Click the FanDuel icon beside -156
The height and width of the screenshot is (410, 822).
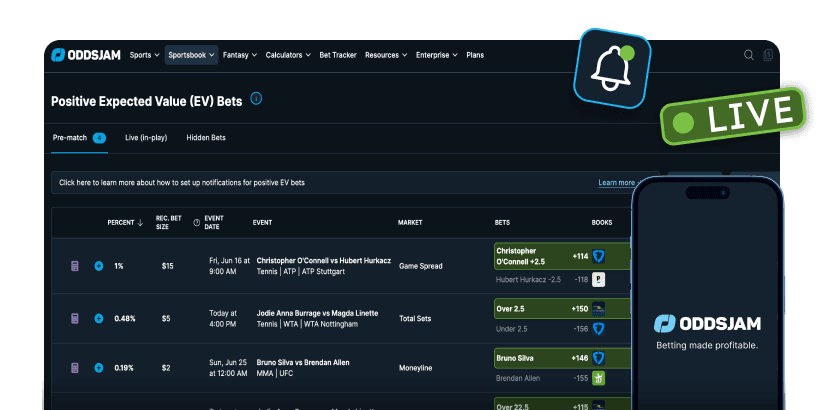pyautogui.click(x=598, y=329)
